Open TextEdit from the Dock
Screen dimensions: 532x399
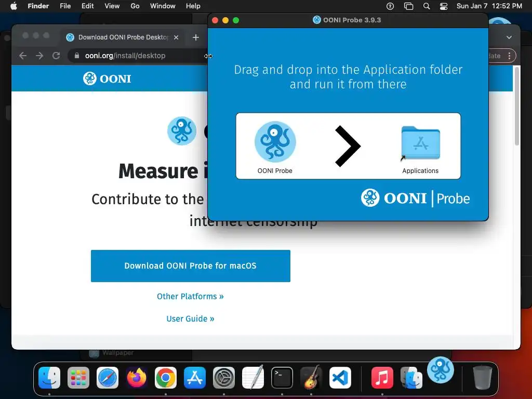tap(253, 377)
